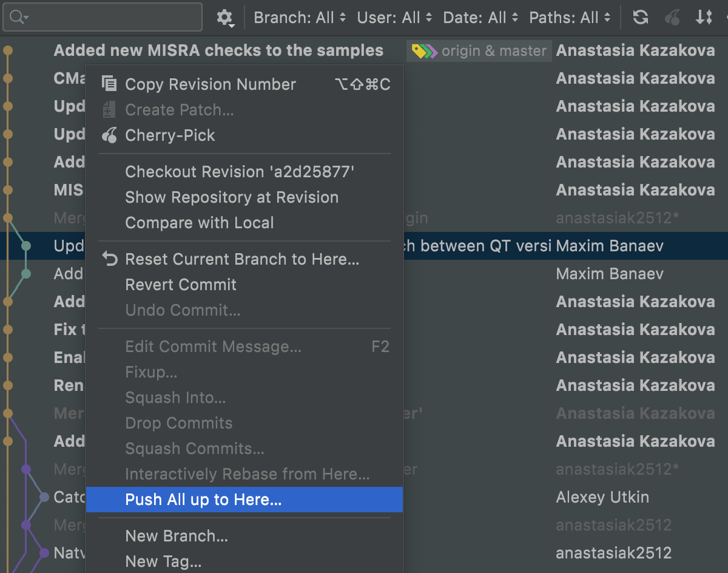Select Reset Current Branch to Here...

(244, 259)
